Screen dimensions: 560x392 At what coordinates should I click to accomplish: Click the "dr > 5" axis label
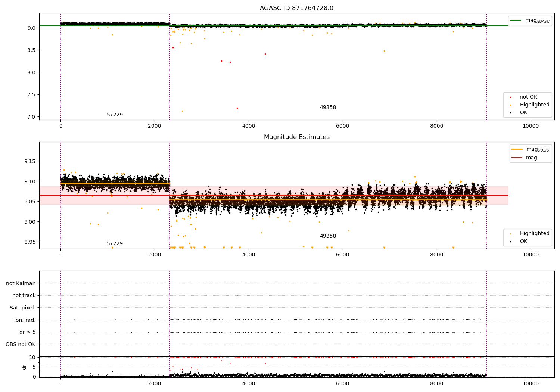point(28,332)
